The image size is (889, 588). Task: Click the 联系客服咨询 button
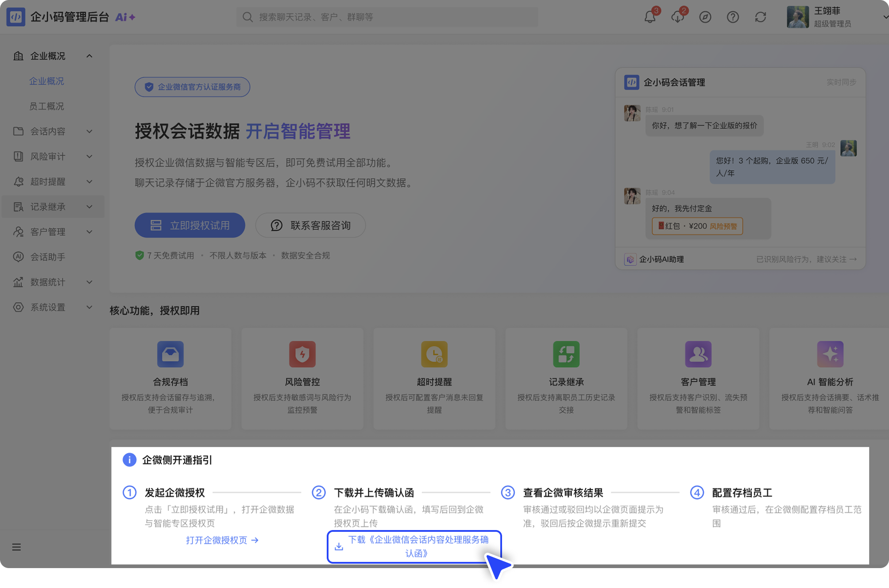[310, 225]
